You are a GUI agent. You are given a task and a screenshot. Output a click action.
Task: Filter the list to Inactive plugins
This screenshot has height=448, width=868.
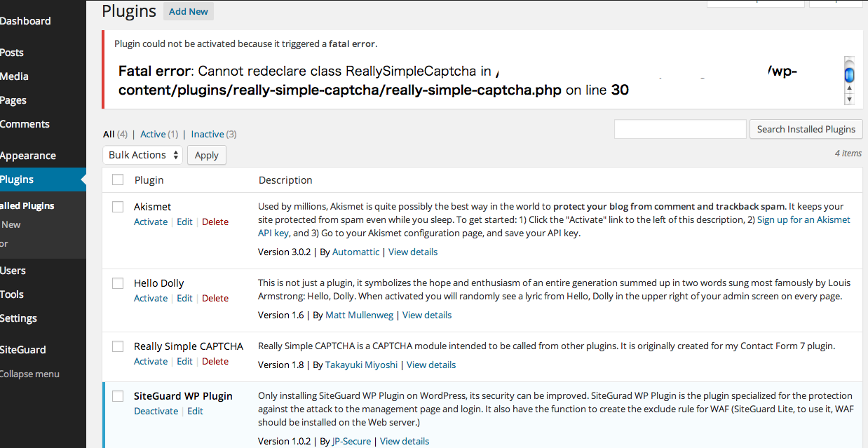coord(208,134)
